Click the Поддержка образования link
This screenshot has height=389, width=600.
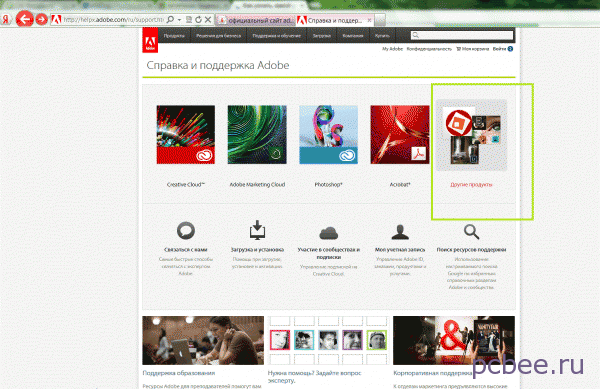179,373
